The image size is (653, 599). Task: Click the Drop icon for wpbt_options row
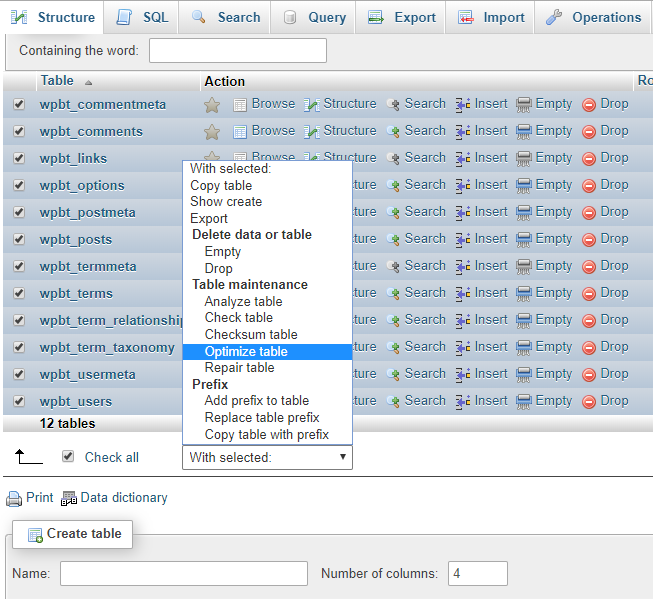tap(589, 185)
